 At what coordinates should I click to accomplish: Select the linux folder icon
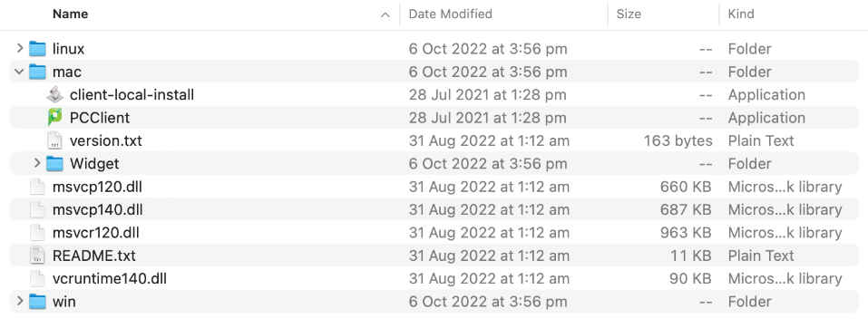coord(37,49)
